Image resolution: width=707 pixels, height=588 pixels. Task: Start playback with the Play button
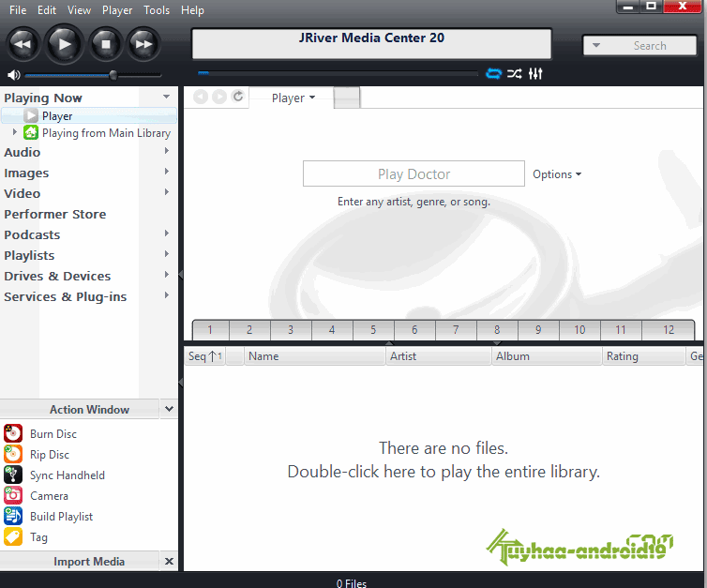(x=65, y=44)
